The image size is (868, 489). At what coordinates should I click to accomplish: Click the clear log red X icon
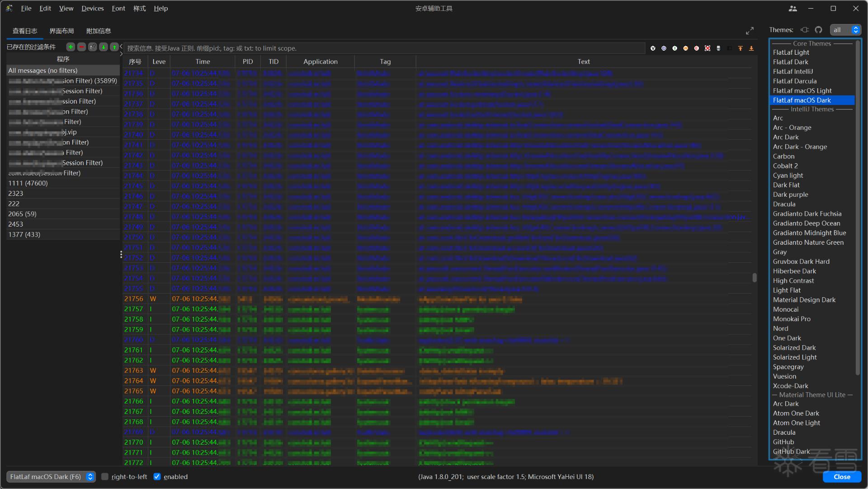coord(708,48)
